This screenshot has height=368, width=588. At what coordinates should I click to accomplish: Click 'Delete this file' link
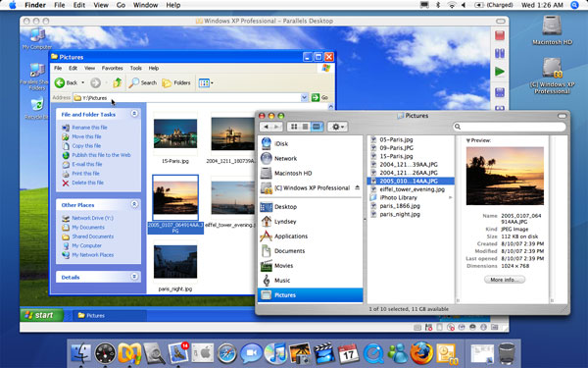[x=87, y=183]
